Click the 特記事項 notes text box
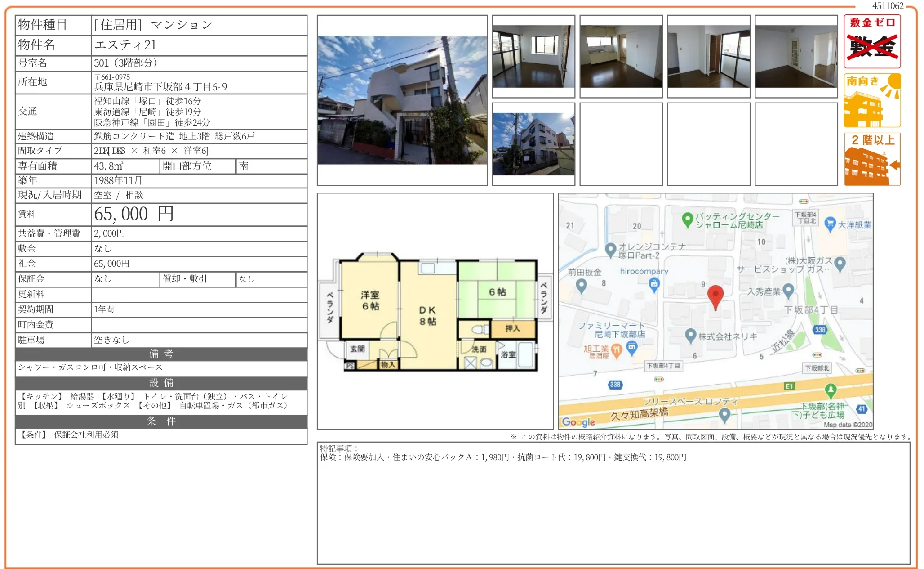Screen dimensions: 924x569 [613, 502]
